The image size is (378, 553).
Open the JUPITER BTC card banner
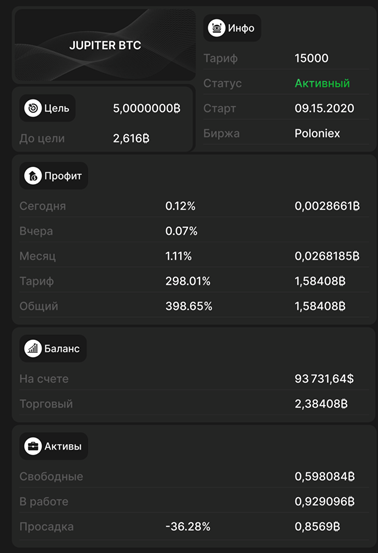tap(105, 45)
